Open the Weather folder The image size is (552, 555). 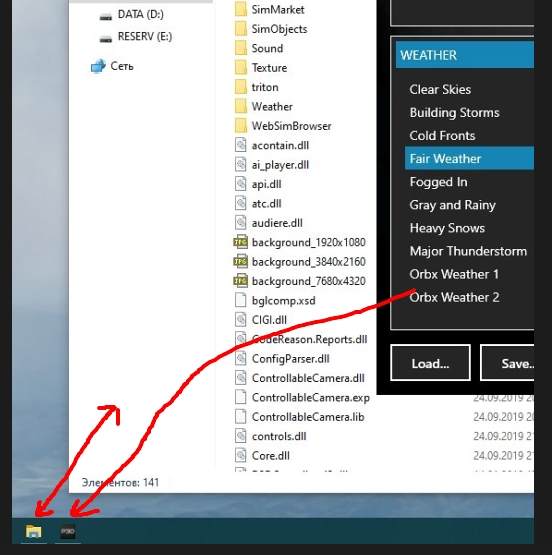tap(272, 107)
